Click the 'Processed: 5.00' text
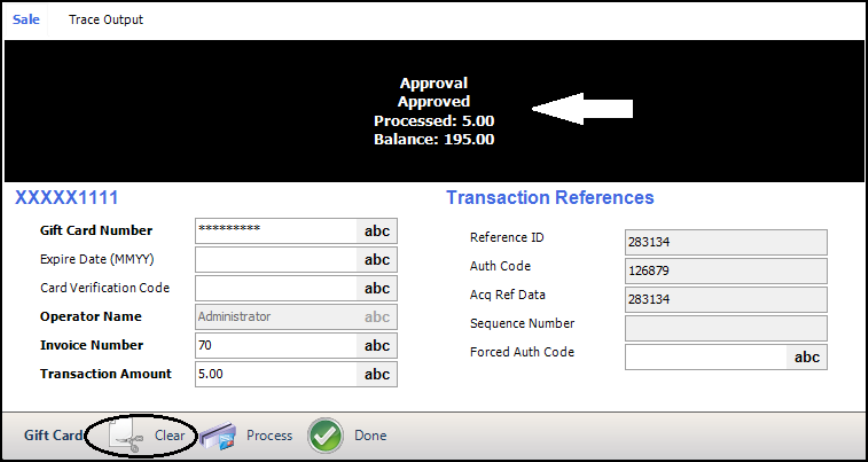The height and width of the screenshot is (462, 868). (434, 121)
